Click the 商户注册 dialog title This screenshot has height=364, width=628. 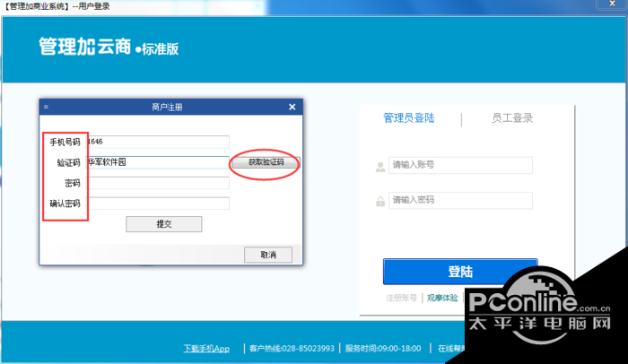pos(167,108)
